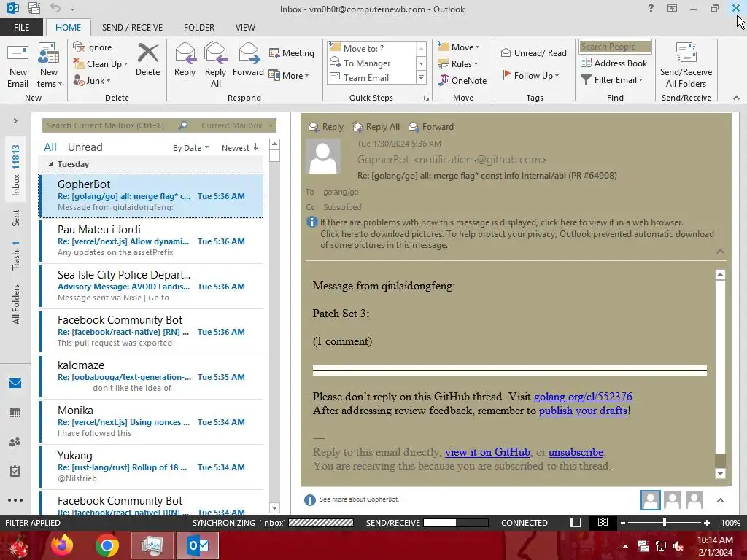Click Send/Receive All Folders
747x560 pixels.
point(686,66)
